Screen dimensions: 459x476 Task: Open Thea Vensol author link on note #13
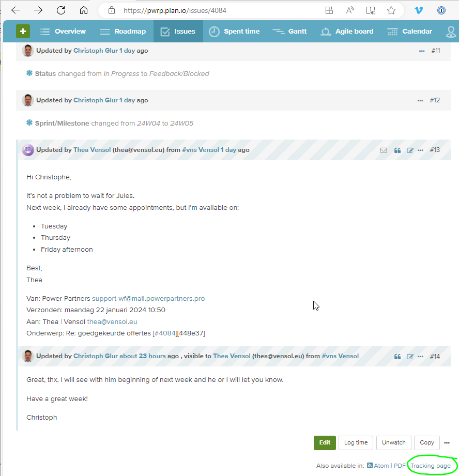click(x=92, y=150)
